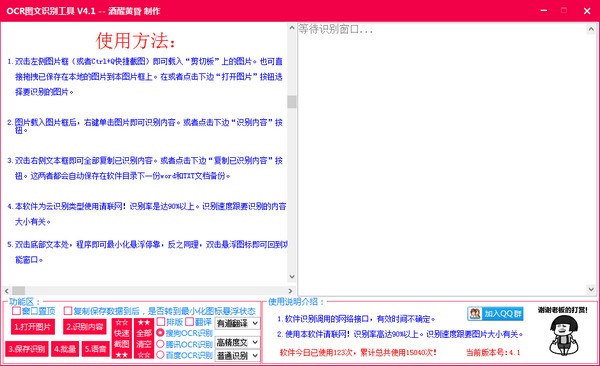Screen dimensions: 600x366
Task: Click the left panel scroll-up arrow
Action: tap(292, 28)
